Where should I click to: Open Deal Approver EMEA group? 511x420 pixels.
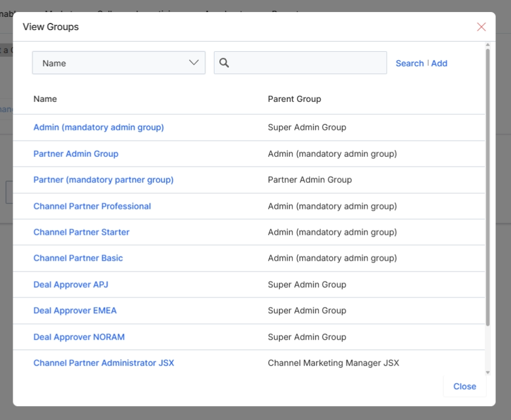pyautogui.click(x=75, y=311)
